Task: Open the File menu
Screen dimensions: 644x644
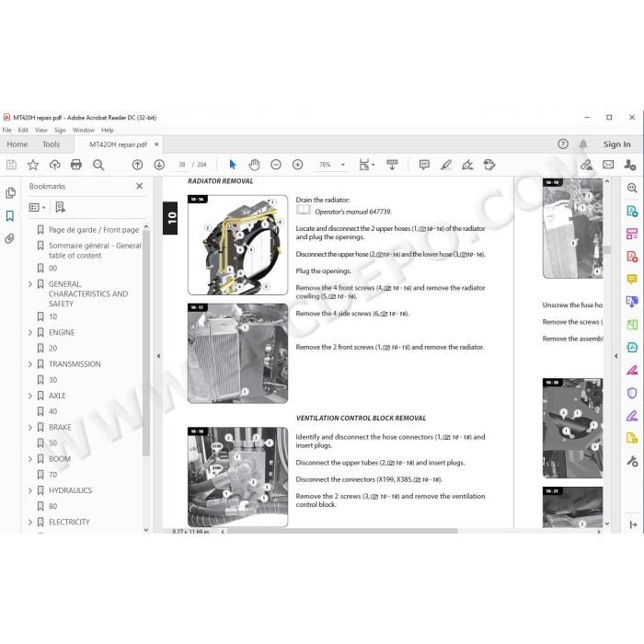Action: [x=7, y=131]
